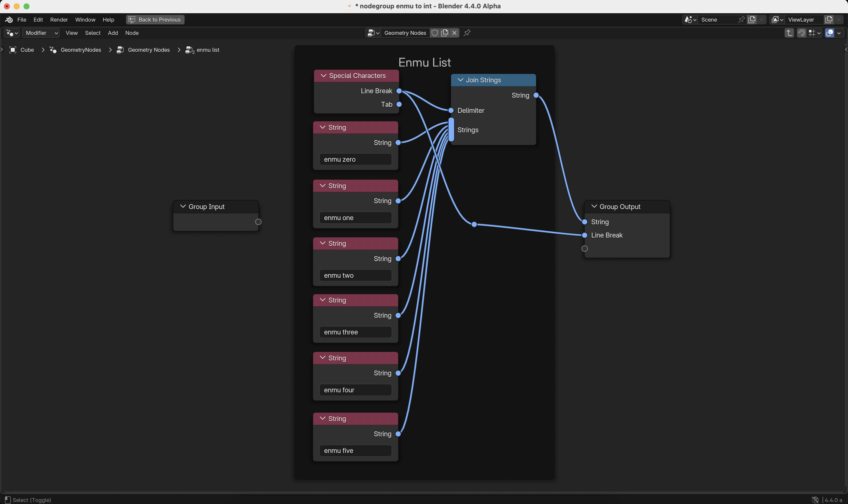
Task: Open the Scene browse icon dropdown
Action: click(690, 20)
